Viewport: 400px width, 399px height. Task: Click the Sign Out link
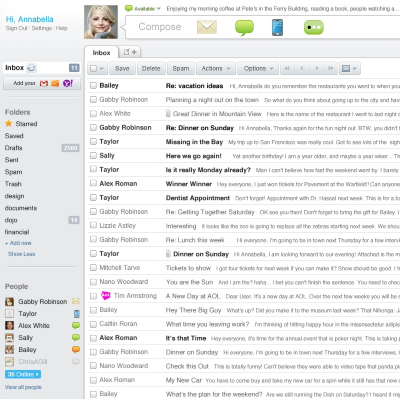(x=16, y=28)
